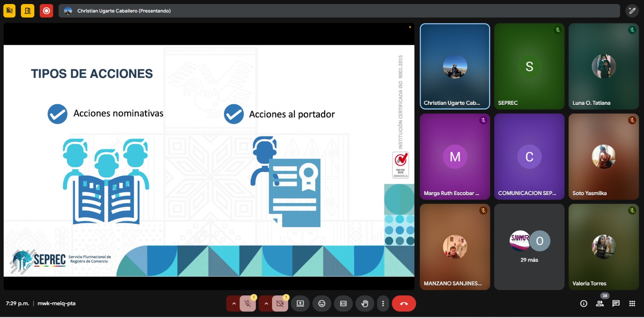
Task: Turn on the camera
Action: click(x=280, y=303)
